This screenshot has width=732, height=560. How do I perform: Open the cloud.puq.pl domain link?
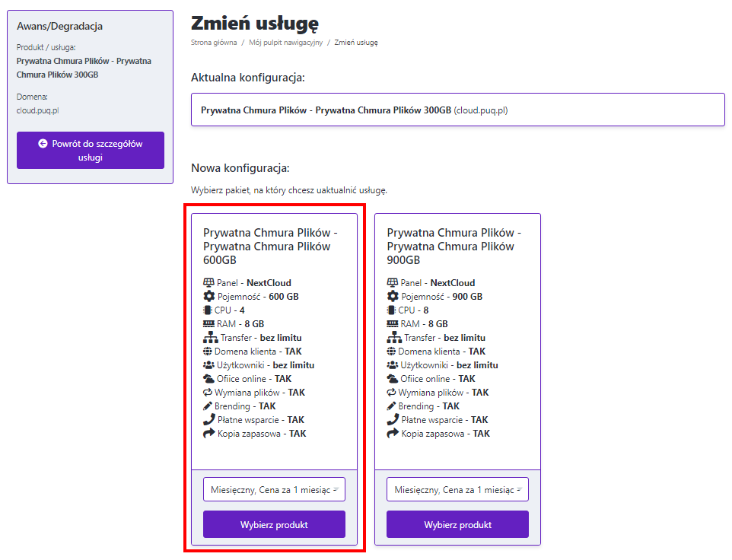38,110
